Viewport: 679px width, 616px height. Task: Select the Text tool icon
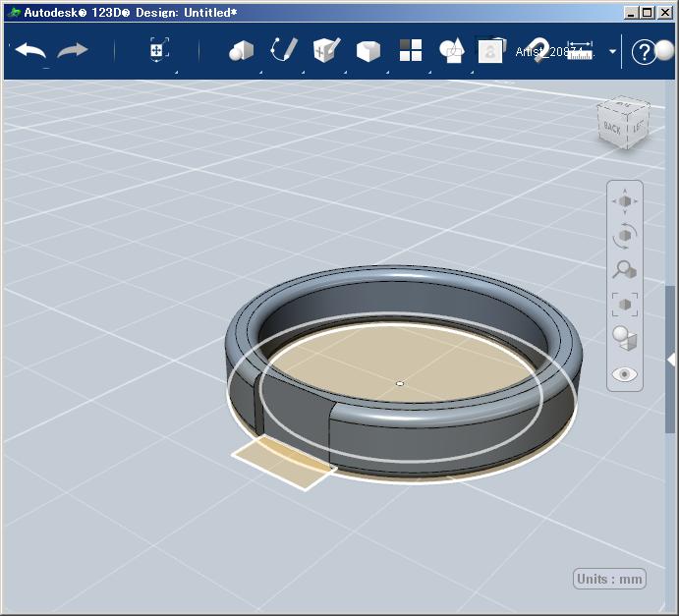(491, 51)
